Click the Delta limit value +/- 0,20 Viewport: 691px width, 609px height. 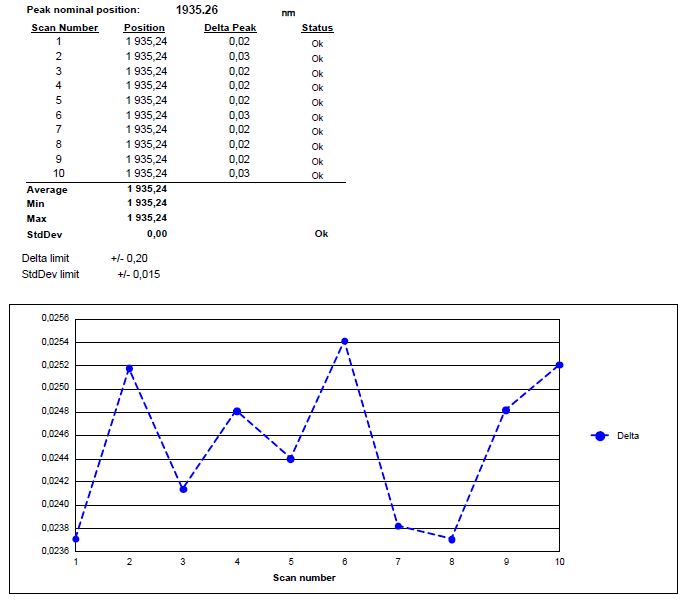129,258
